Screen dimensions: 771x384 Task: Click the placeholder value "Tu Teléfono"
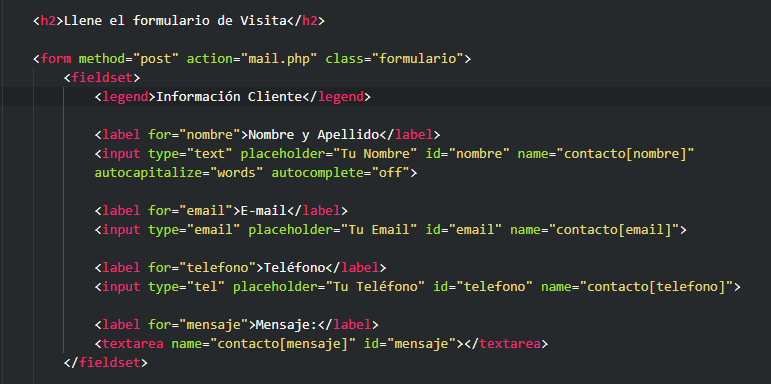[x=375, y=287]
